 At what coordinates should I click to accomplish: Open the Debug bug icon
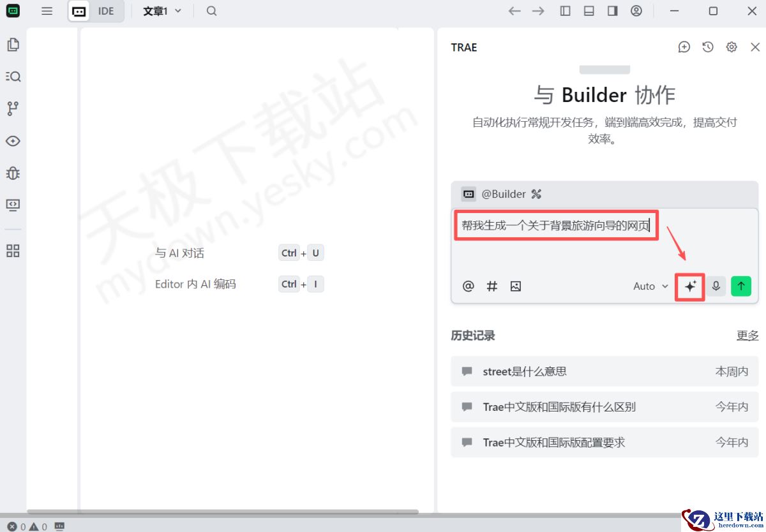tap(13, 173)
